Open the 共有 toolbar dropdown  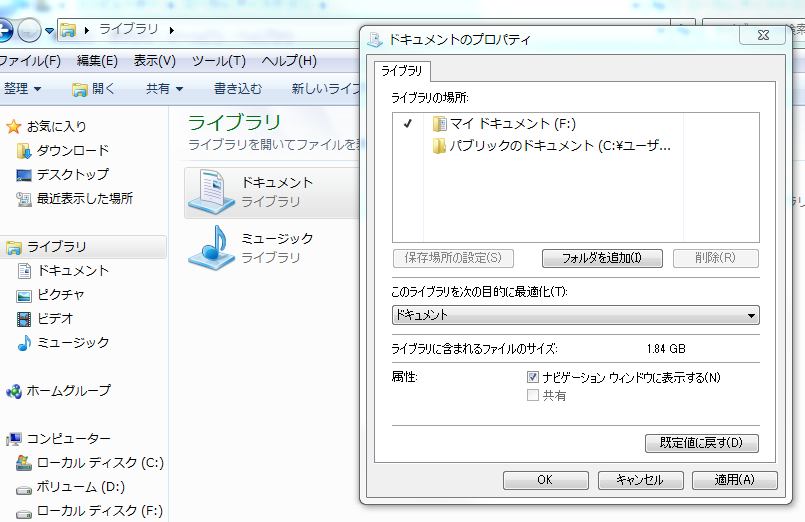164,88
